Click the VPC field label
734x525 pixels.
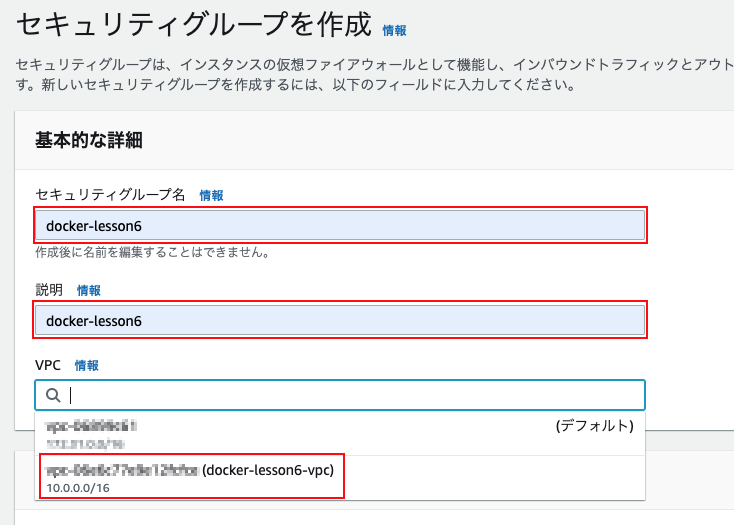48,365
